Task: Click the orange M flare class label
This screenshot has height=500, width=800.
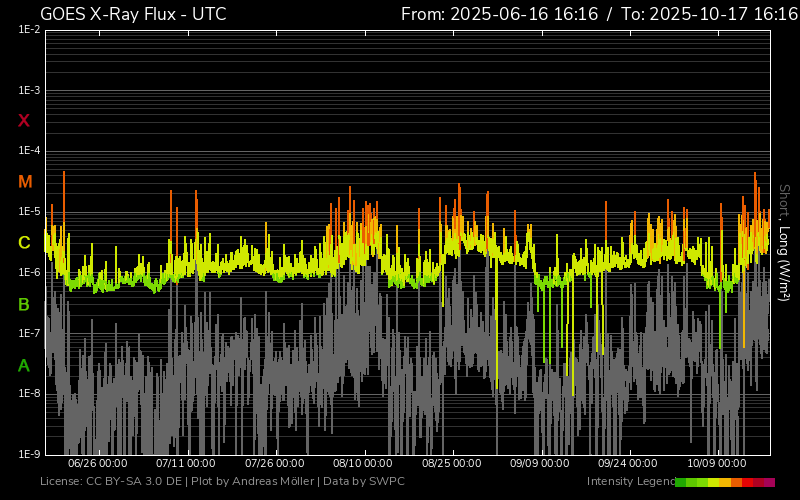Action: pyautogui.click(x=25, y=182)
